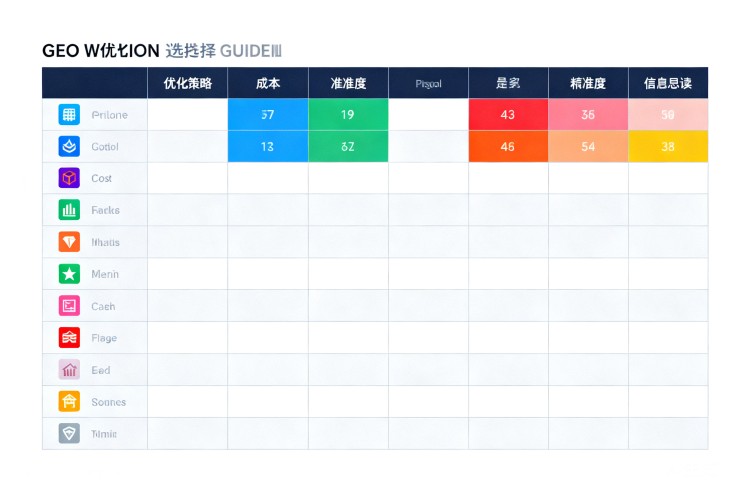Click the blue cell with value 57
This screenshot has height=500, width=750.
pos(268,114)
